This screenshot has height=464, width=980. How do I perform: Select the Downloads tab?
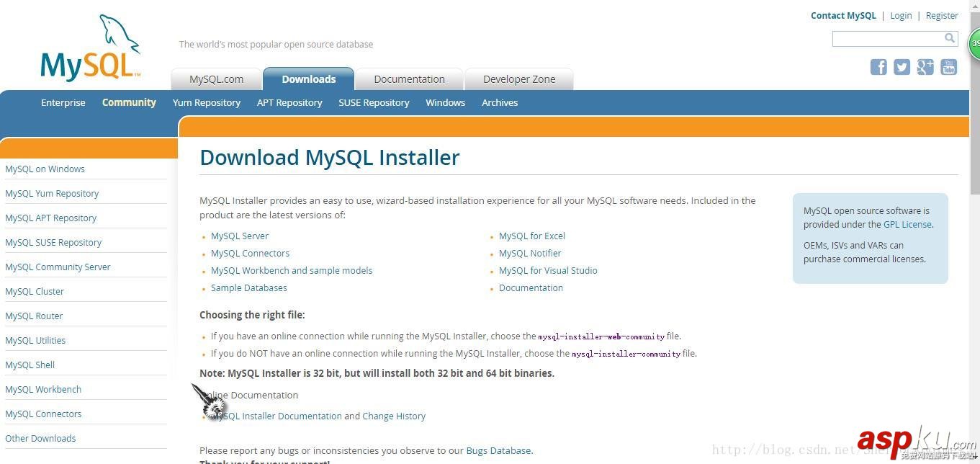click(309, 79)
